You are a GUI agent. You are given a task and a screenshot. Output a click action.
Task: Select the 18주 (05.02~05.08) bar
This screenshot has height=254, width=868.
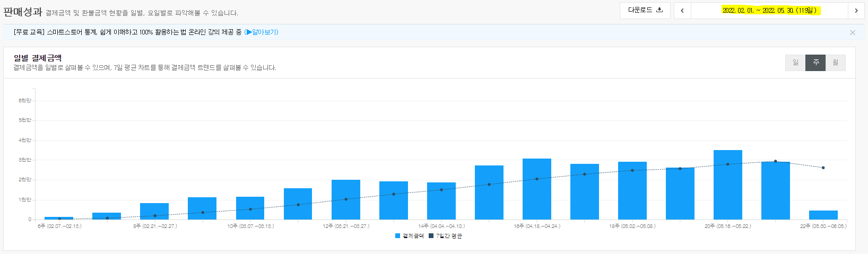pyautogui.click(x=632, y=191)
